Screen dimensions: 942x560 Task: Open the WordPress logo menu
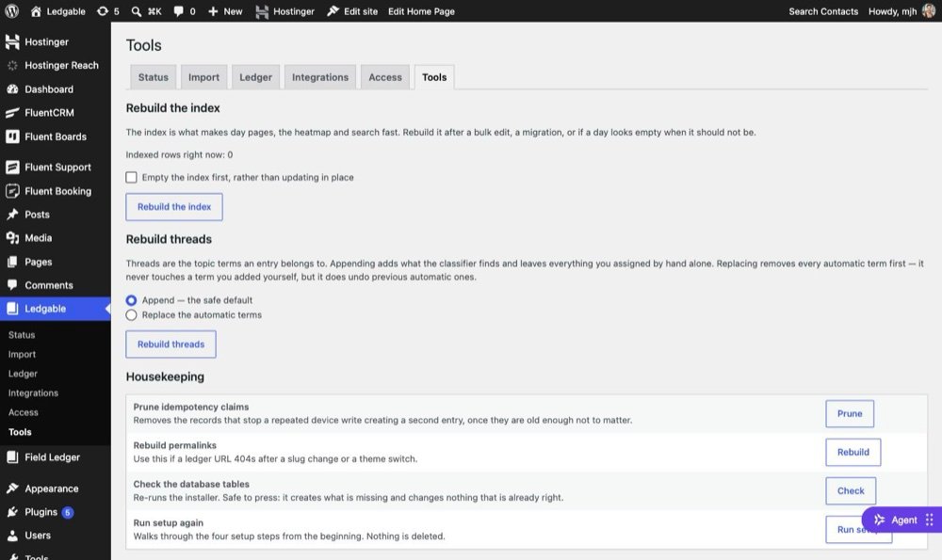pyautogui.click(x=11, y=10)
